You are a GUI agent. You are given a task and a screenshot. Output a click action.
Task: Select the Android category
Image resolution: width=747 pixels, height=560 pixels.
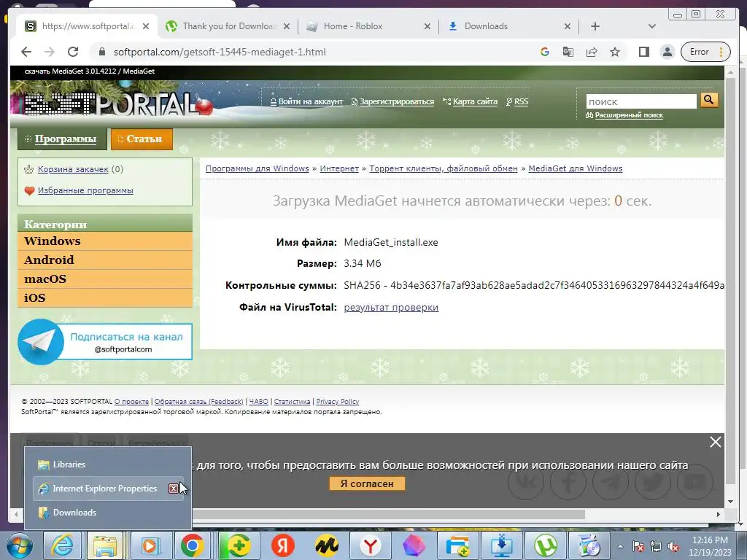click(105, 260)
